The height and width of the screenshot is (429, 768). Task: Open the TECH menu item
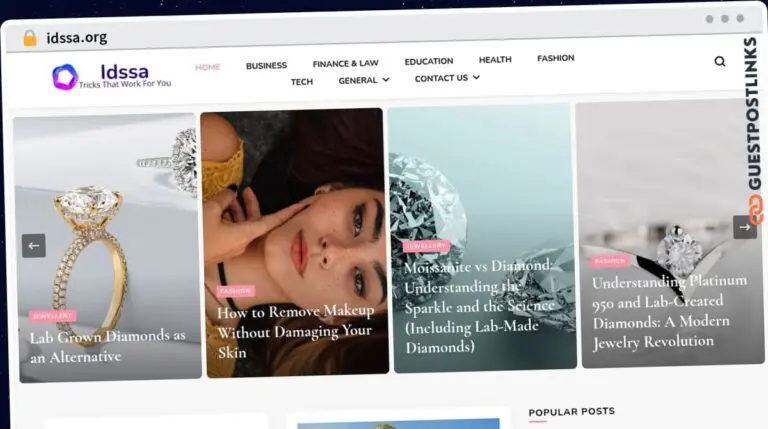coord(302,82)
